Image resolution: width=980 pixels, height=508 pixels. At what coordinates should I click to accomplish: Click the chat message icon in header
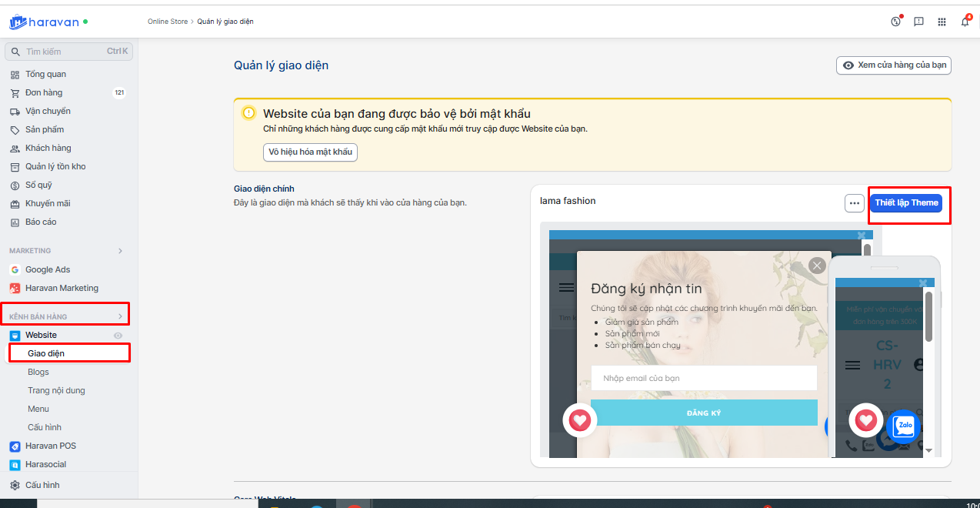tap(918, 22)
